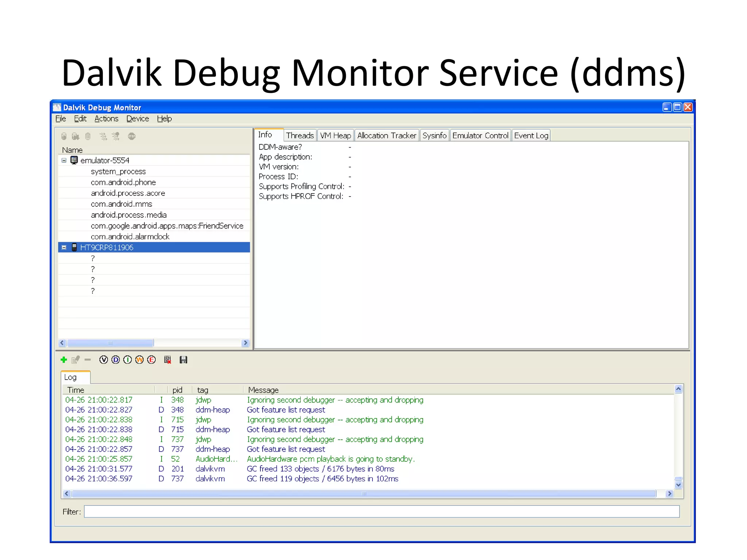Open the Actions menu
Image resolution: width=747 pixels, height=560 pixels.
click(107, 119)
